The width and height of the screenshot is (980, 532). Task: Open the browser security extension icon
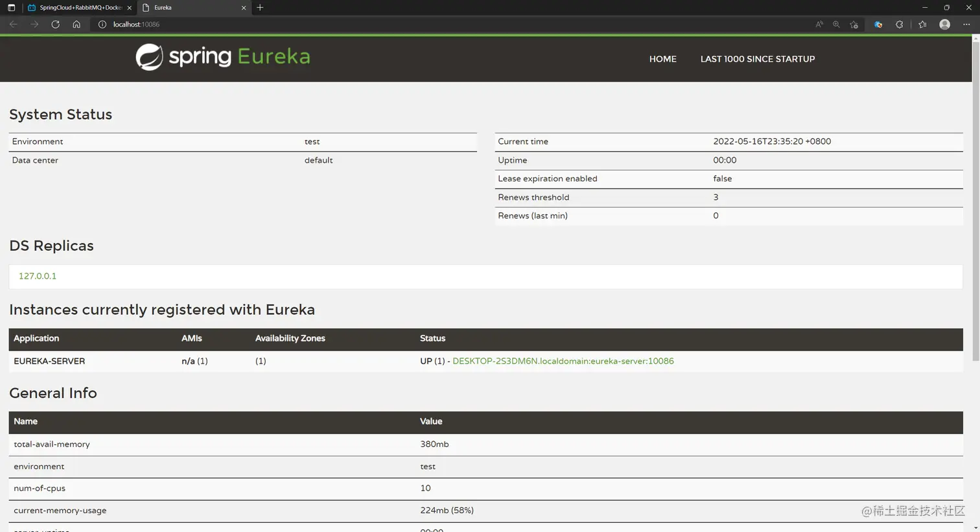pos(878,25)
